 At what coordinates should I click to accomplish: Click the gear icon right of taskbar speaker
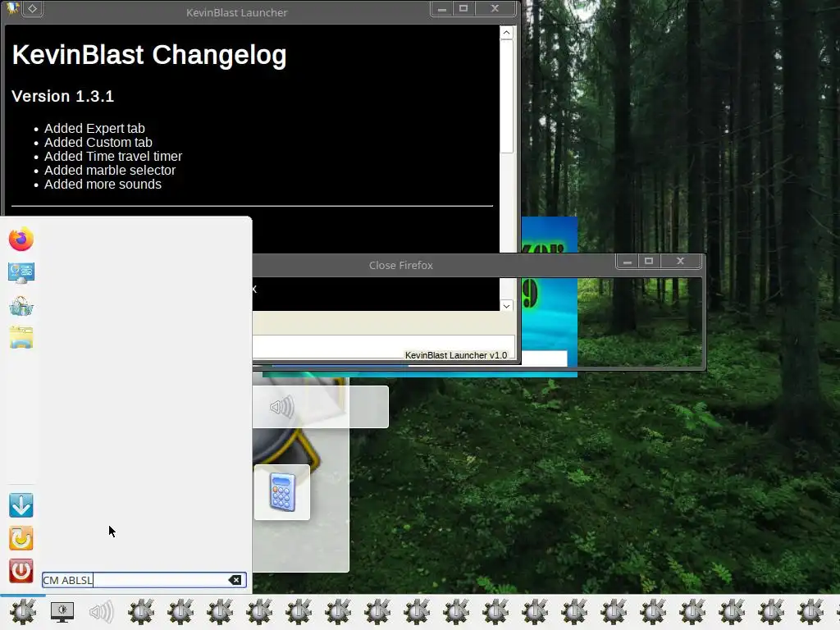tap(141, 612)
